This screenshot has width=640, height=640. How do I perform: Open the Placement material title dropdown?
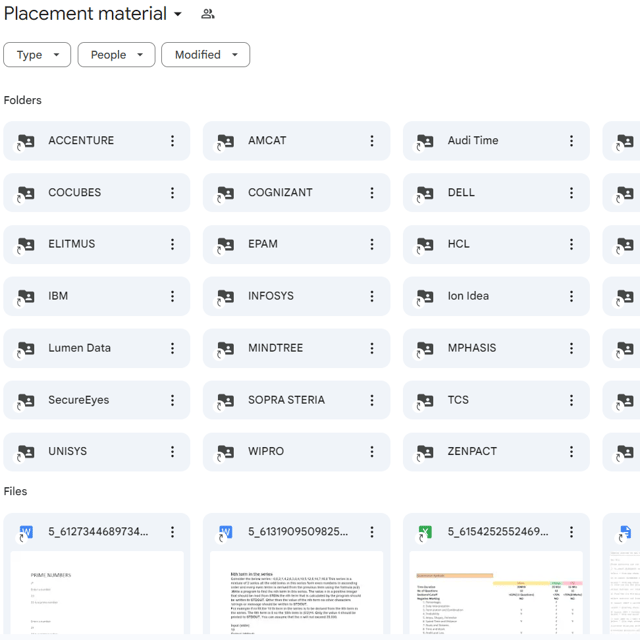pos(178,14)
